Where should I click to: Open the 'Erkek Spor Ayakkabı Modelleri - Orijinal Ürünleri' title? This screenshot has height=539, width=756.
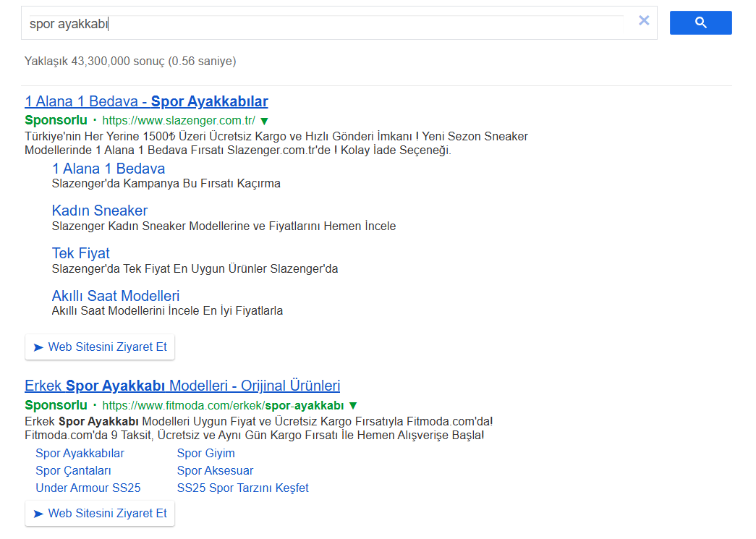[182, 386]
